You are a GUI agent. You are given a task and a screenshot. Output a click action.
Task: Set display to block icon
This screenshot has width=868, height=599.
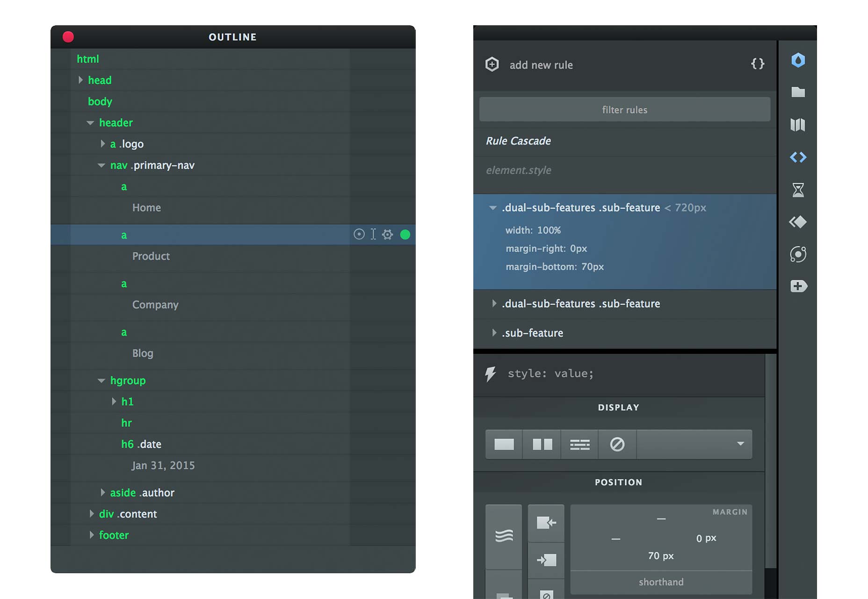(x=504, y=444)
